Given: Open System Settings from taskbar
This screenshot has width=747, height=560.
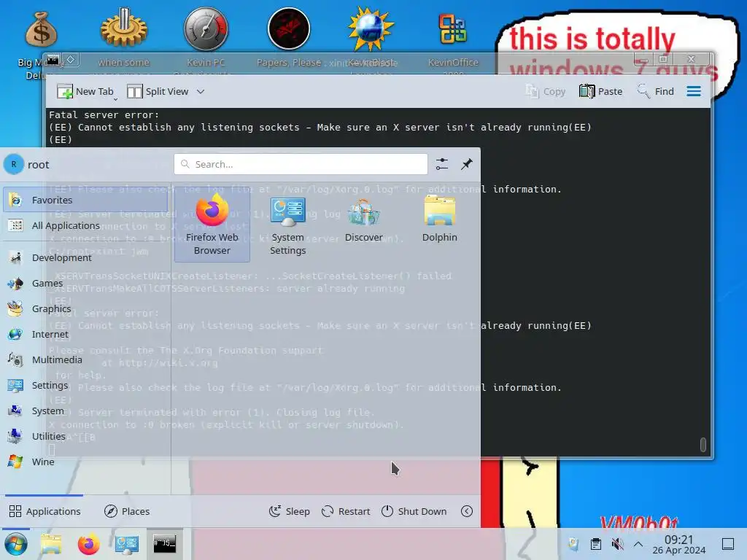Looking at the screenshot, I should pos(127,544).
